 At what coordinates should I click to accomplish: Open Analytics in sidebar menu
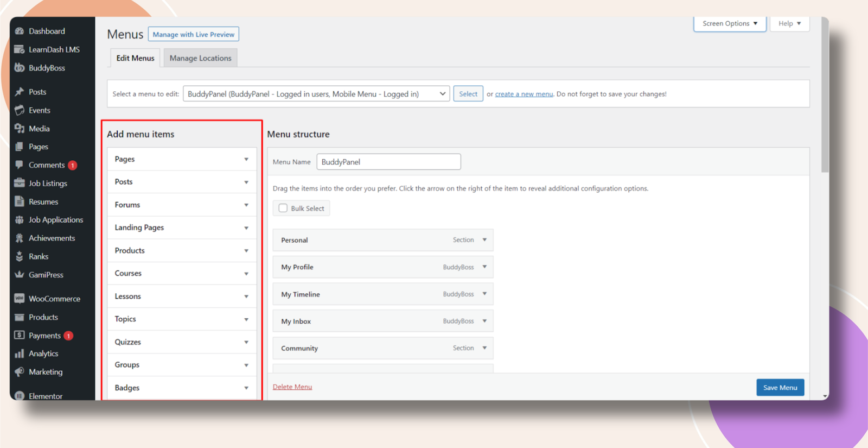(x=43, y=354)
